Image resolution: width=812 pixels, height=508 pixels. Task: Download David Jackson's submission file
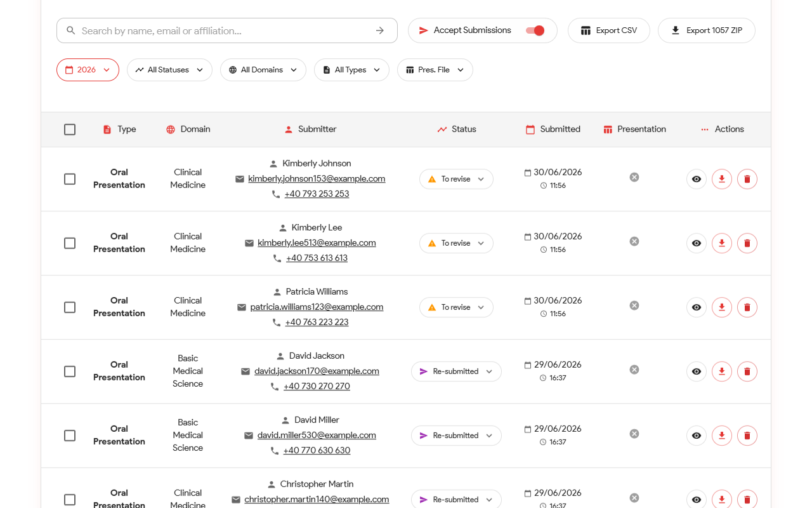[722, 371]
